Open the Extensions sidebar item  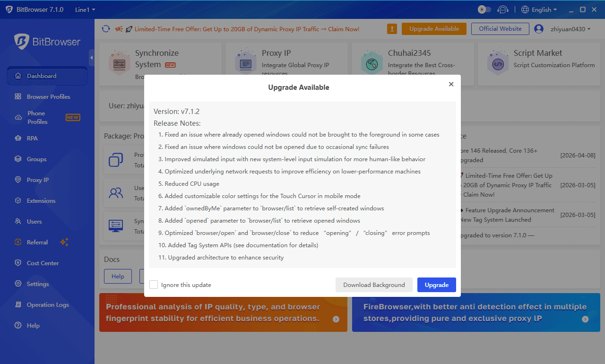41,200
